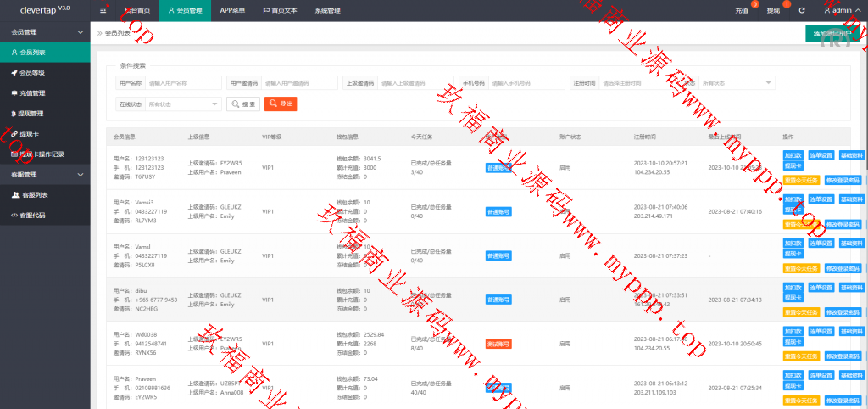Switch to the 系统管理 top tab
The height and width of the screenshot is (409, 868).
(327, 10)
